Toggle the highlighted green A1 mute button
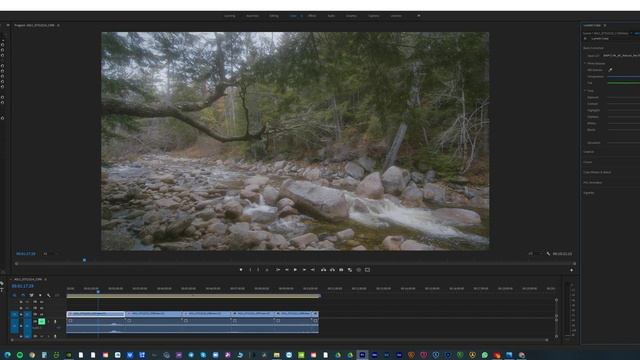 tap(42, 322)
